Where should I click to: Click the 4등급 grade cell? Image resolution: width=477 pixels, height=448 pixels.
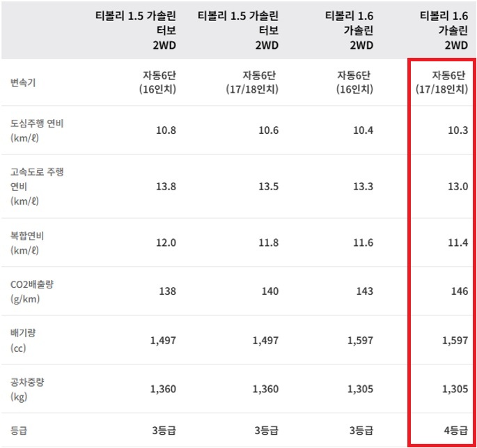(455, 431)
